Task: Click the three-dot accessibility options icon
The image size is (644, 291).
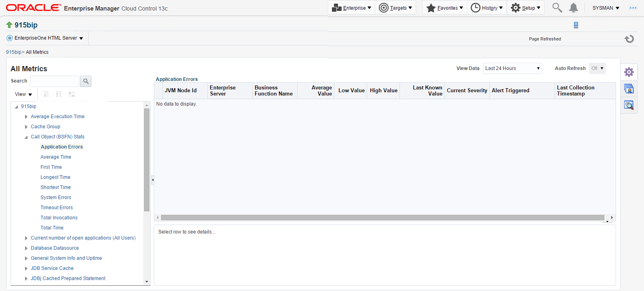Action: [x=633, y=8]
